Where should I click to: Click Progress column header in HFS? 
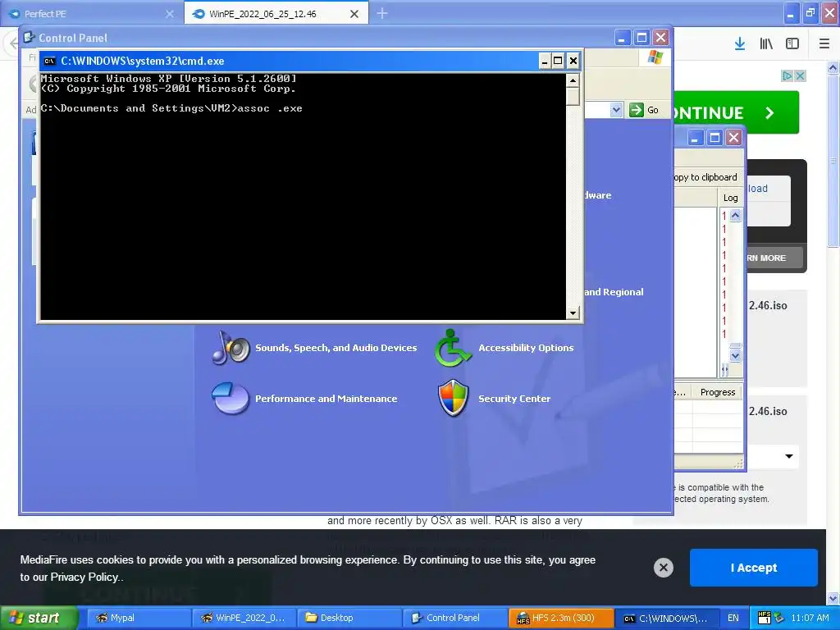[717, 392]
